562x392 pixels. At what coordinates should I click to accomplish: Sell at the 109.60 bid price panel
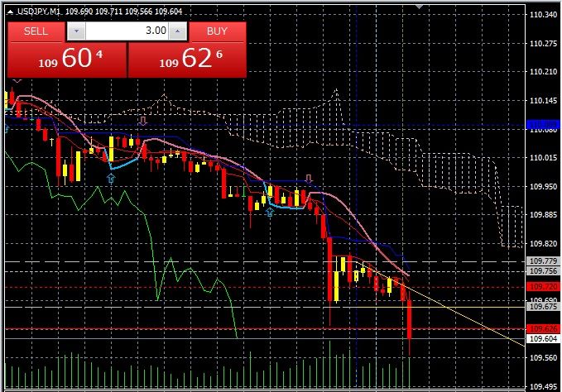67,60
